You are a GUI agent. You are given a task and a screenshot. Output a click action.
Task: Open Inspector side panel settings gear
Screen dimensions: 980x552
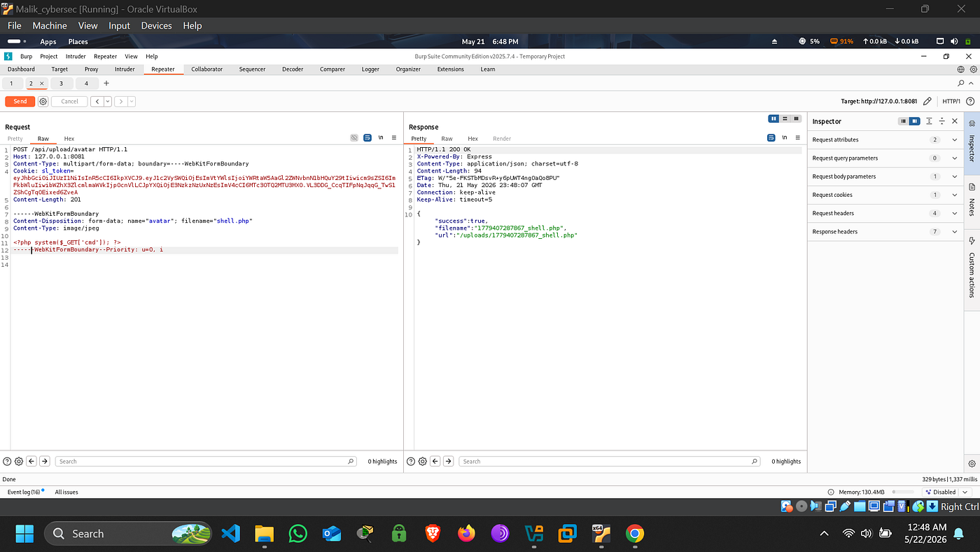click(972, 464)
